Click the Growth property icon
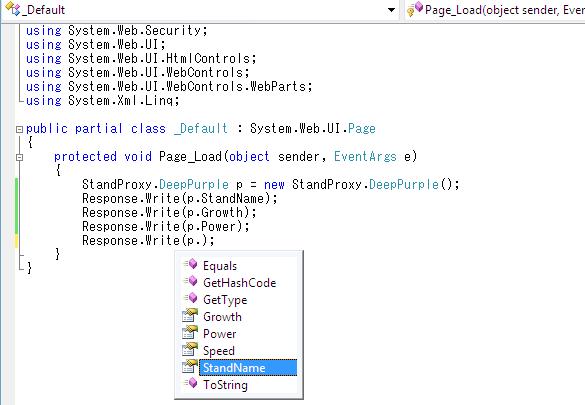585x405 pixels. coord(190,315)
